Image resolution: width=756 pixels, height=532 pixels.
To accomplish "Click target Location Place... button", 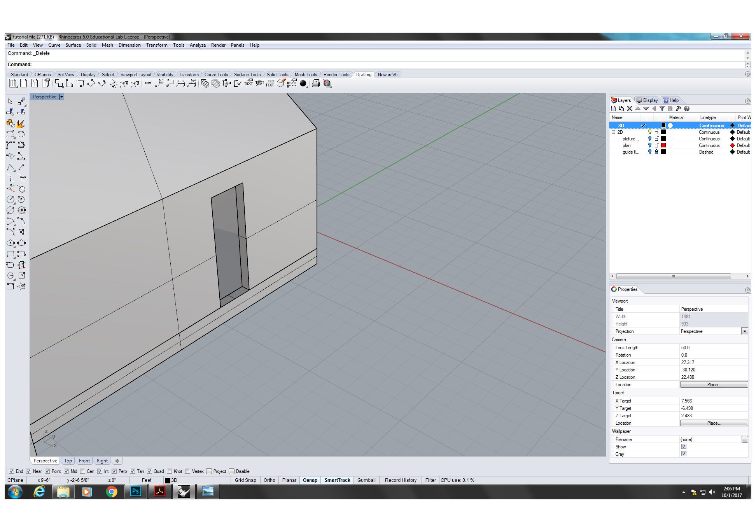I will [714, 423].
